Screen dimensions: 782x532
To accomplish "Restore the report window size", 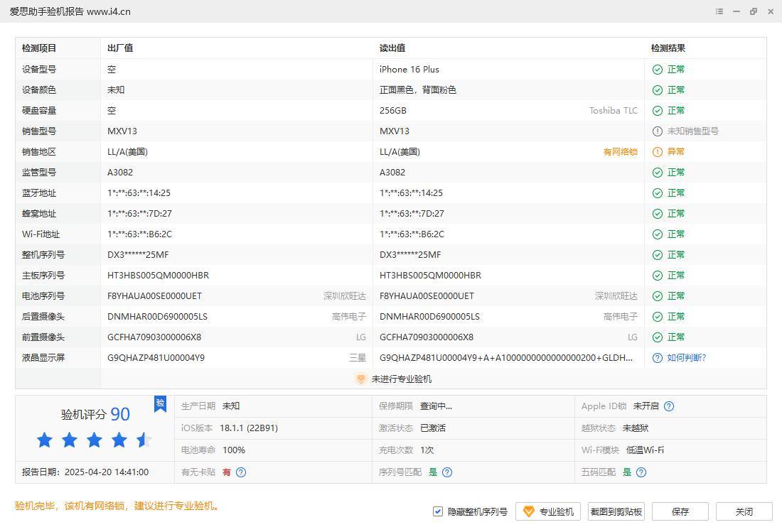I will [754, 11].
